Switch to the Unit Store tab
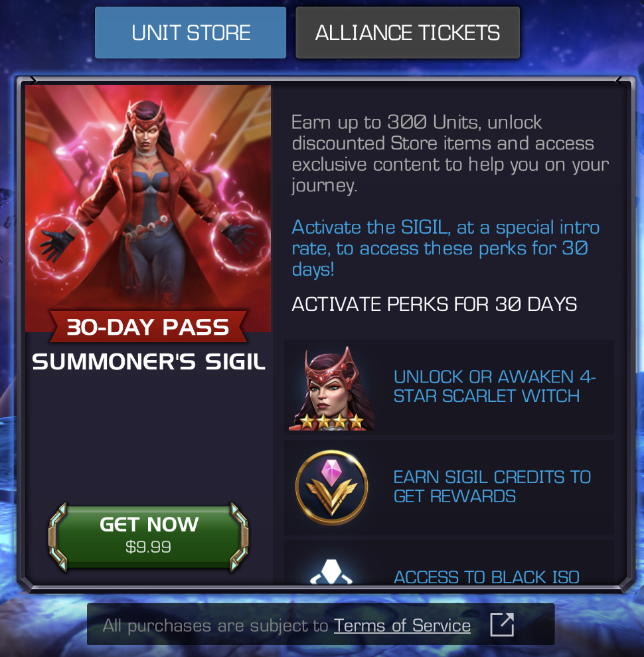 (191, 33)
